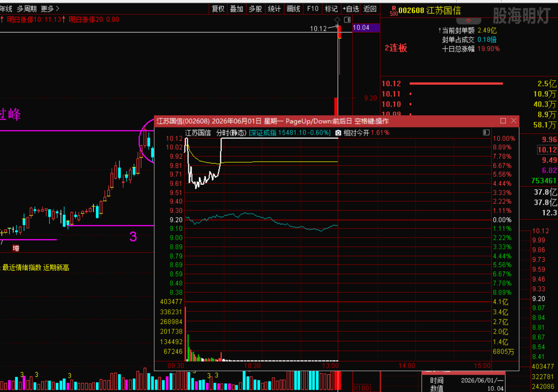Screen dimensions: 558x392
Task: Click the 分时(静态) label in the popup
Action: click(231, 133)
